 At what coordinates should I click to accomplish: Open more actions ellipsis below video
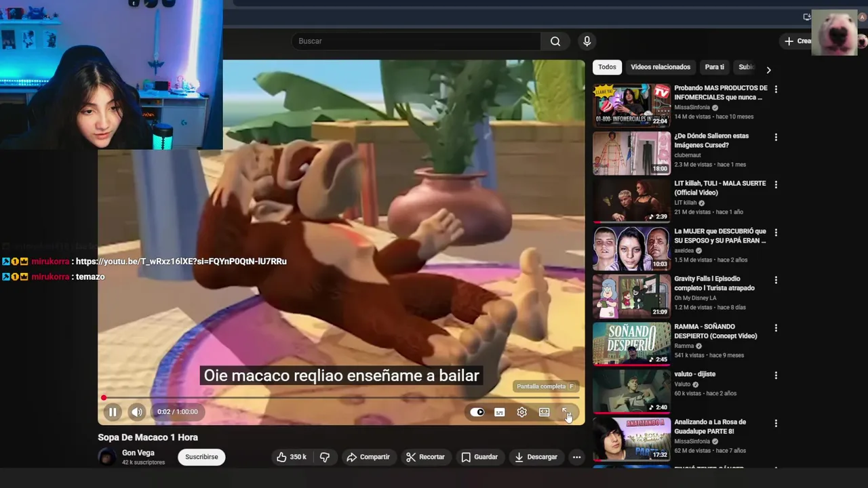click(576, 457)
